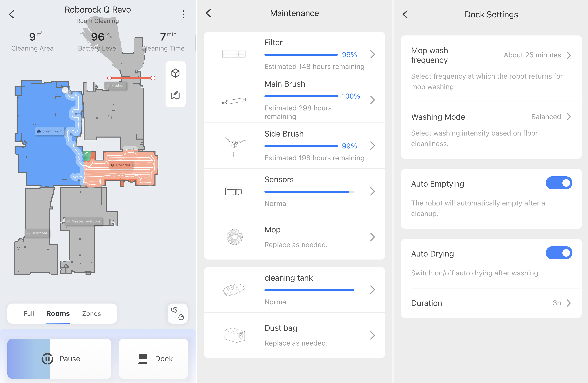This screenshot has width=588, height=383.
Task: Tap the Sensors illustration
Action: coord(234,191)
